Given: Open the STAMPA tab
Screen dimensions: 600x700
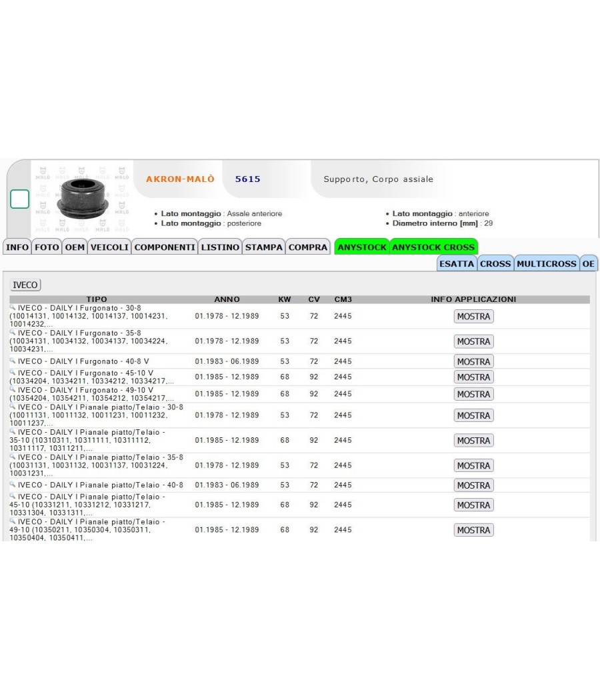Looking at the screenshot, I should (x=264, y=247).
